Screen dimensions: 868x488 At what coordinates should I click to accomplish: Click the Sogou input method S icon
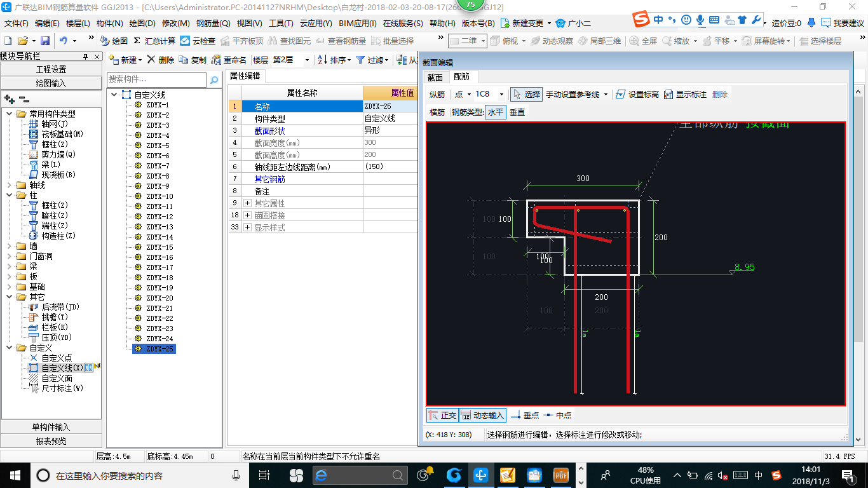point(642,20)
